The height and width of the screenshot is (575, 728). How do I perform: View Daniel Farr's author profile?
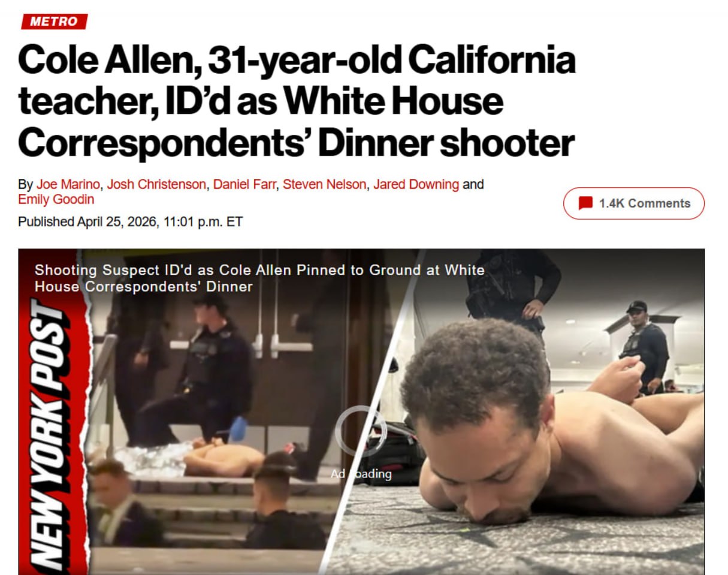pos(244,184)
